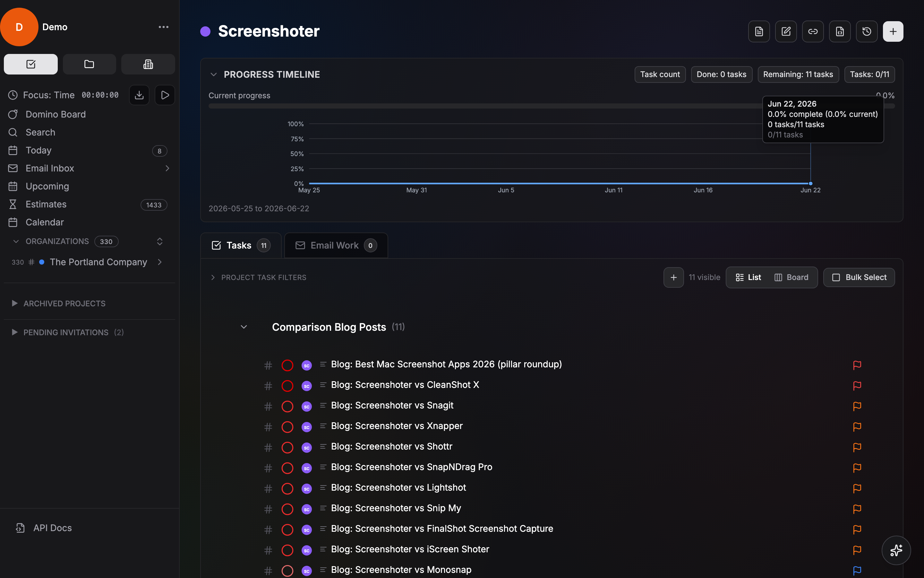Open the building organizations view icon

pos(148,64)
